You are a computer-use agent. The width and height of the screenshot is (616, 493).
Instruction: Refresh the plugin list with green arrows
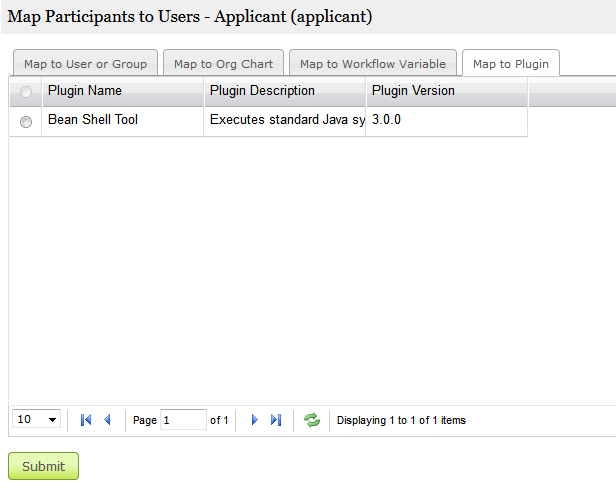tap(312, 420)
